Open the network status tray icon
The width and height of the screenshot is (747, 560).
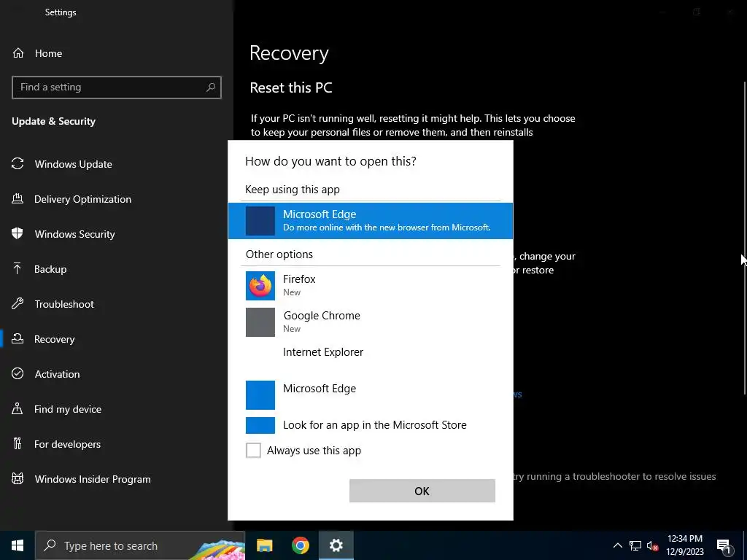(x=635, y=545)
